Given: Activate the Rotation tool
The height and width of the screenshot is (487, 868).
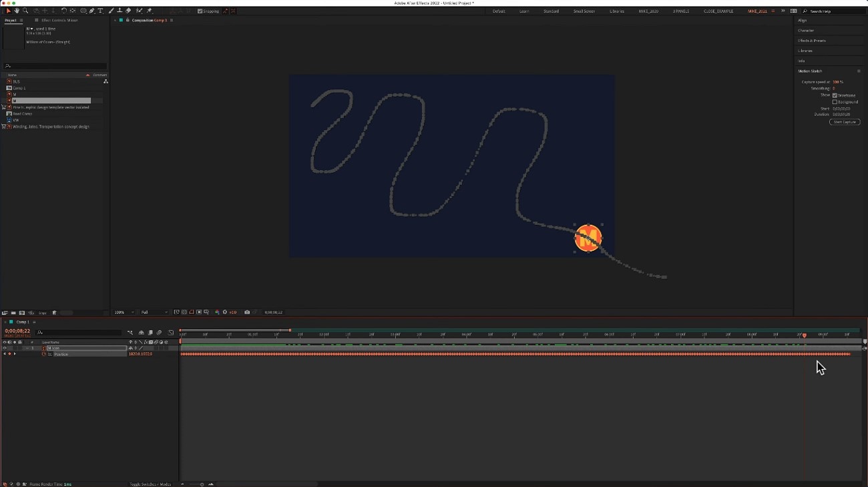Looking at the screenshot, I should coord(63,11).
